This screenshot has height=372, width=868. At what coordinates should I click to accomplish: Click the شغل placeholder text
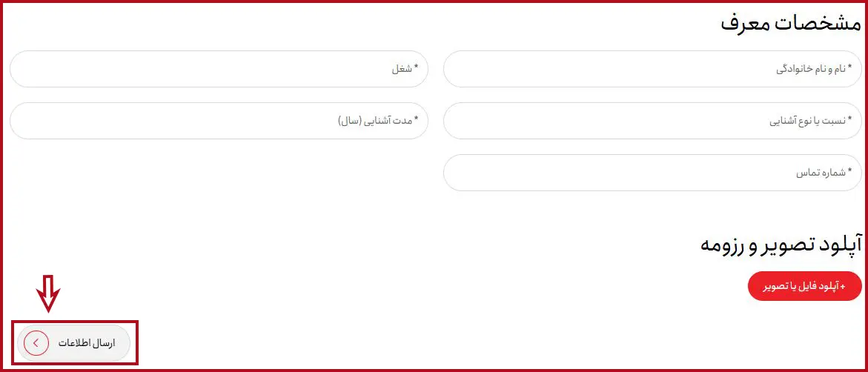coord(405,69)
